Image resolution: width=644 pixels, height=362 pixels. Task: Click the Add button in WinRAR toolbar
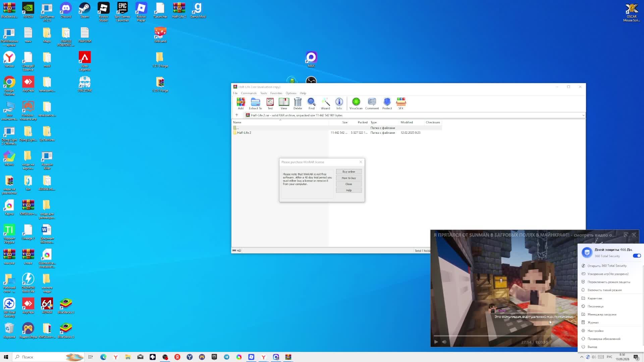[x=240, y=104]
